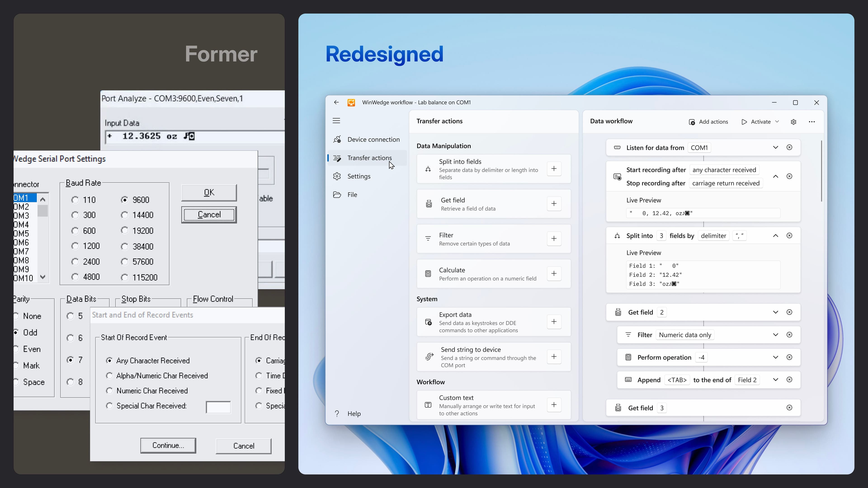This screenshot has height=488, width=868.
Task: Add the Split into fields action
Action: click(x=554, y=169)
